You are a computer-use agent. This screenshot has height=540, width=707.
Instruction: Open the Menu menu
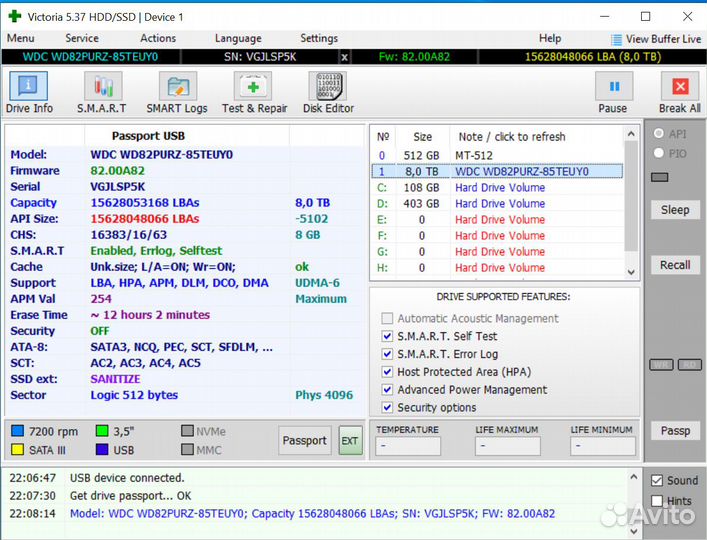(x=21, y=38)
